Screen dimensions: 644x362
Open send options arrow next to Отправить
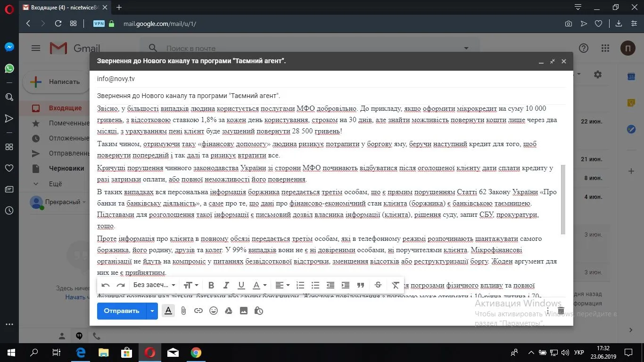[x=152, y=311]
